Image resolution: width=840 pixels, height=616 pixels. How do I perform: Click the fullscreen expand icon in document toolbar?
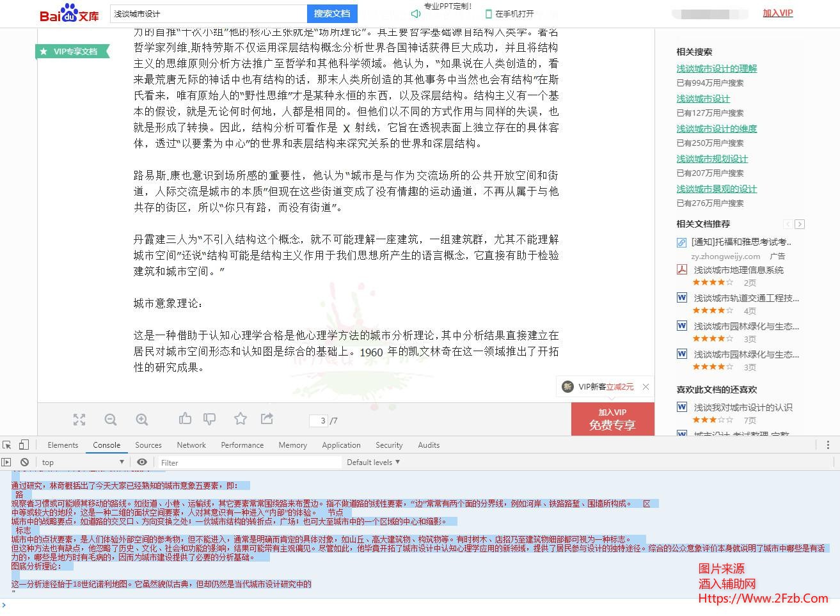tap(79, 420)
